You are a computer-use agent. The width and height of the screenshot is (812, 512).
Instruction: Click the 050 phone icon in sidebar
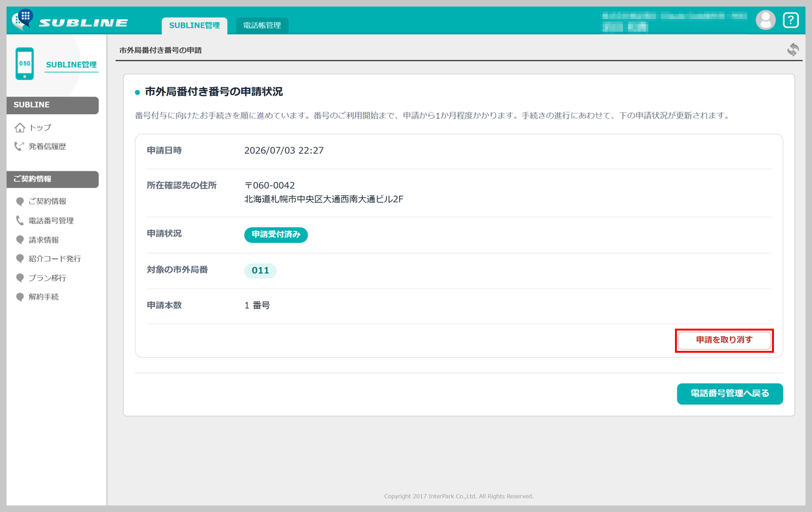click(25, 63)
